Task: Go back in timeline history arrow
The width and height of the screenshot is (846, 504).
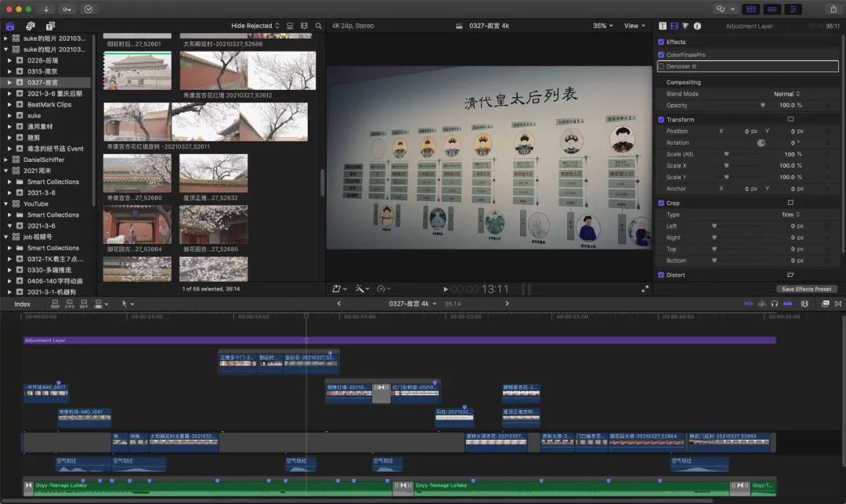Action: pos(339,304)
